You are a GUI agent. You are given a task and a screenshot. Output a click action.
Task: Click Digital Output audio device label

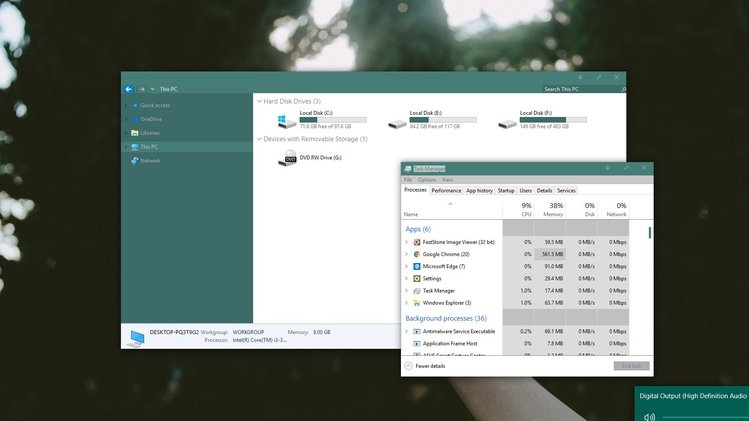click(x=693, y=396)
